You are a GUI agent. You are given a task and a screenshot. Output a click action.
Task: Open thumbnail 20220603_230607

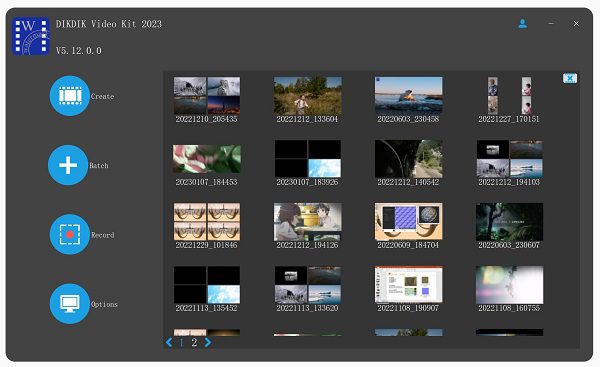[509, 222]
